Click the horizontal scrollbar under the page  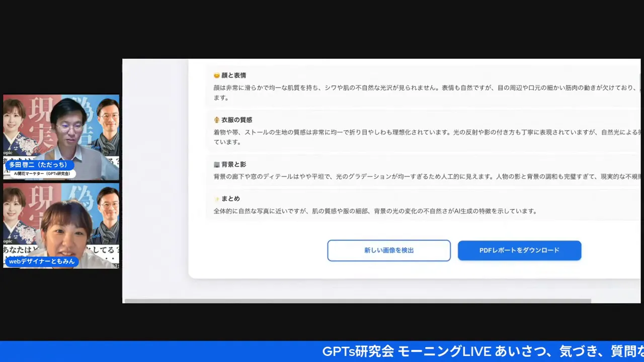(x=357, y=301)
